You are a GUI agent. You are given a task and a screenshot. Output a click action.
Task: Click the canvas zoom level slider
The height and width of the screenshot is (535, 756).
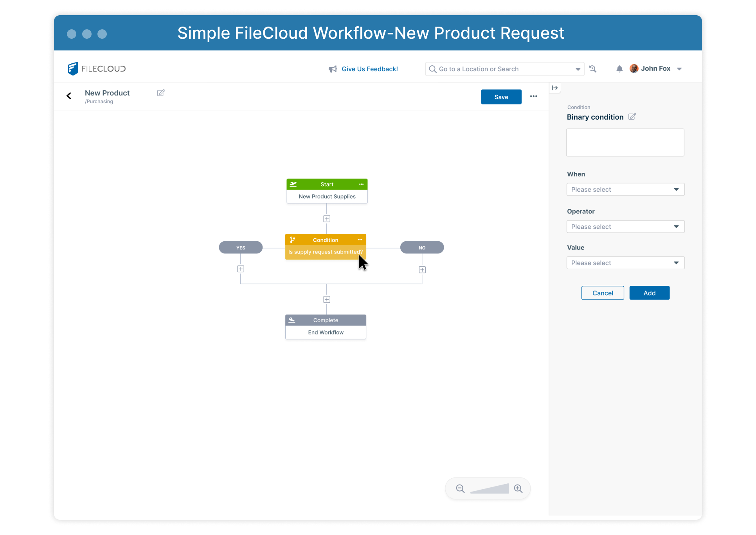490,488
